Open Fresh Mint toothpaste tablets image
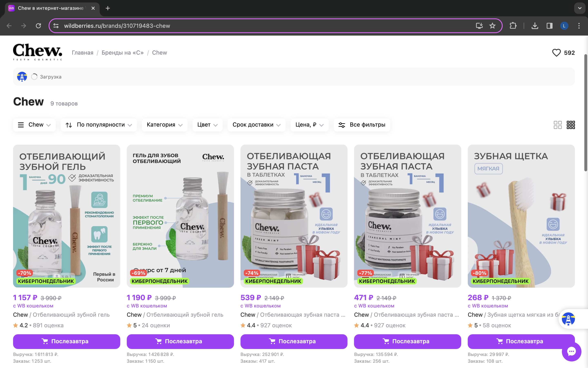588x368 pixels. [x=294, y=216]
